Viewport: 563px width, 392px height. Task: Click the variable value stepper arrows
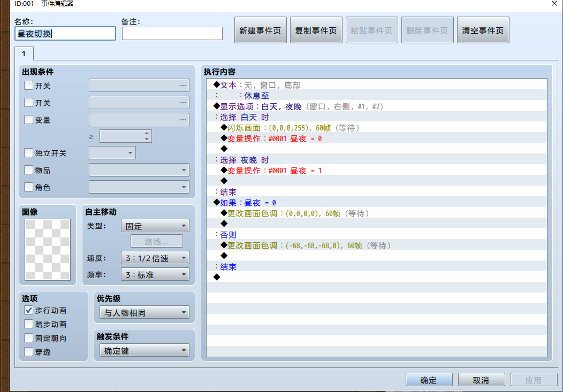tap(147, 136)
